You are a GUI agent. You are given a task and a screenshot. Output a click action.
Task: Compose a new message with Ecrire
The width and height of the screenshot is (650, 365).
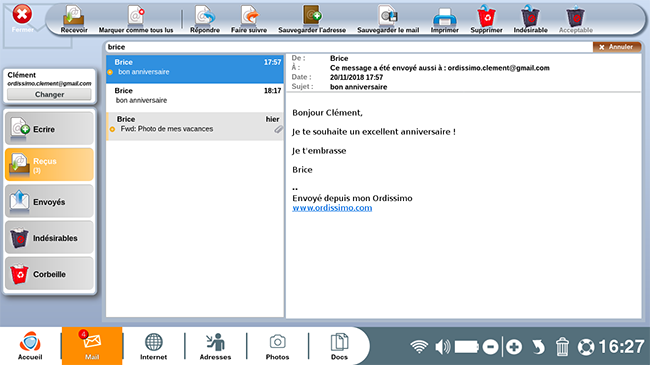[49, 129]
